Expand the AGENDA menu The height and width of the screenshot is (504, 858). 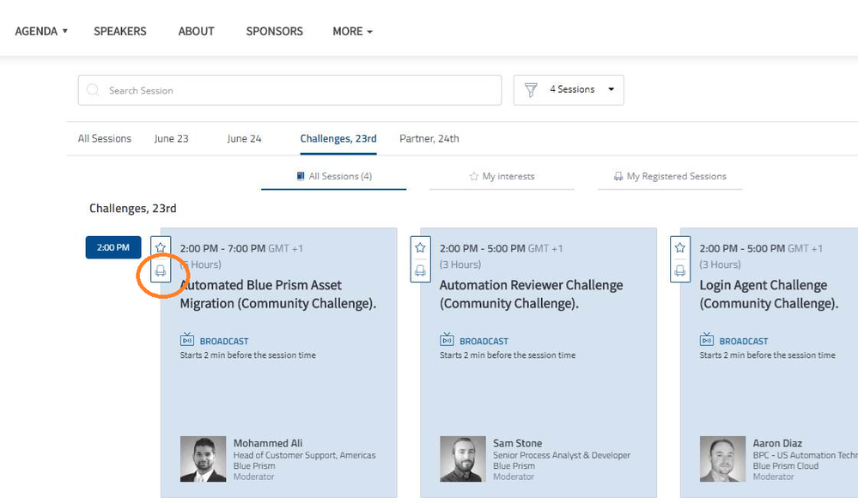(x=41, y=31)
